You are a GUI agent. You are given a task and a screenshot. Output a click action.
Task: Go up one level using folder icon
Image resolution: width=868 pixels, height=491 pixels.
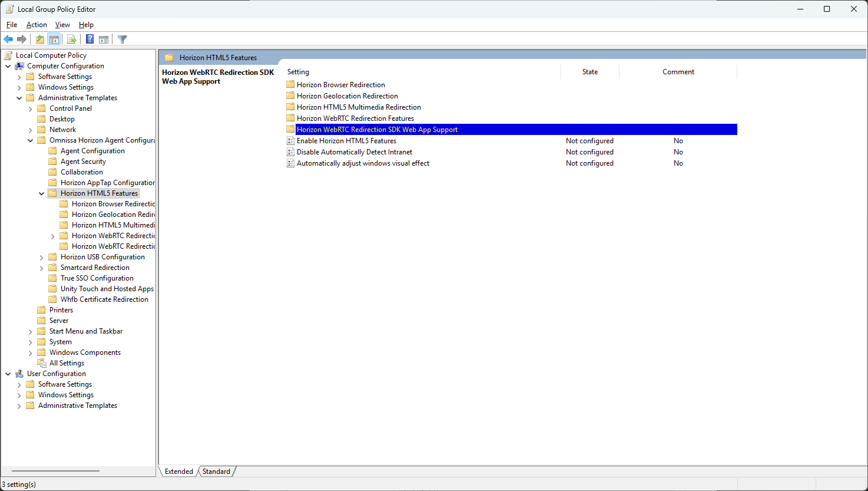pyautogui.click(x=39, y=39)
